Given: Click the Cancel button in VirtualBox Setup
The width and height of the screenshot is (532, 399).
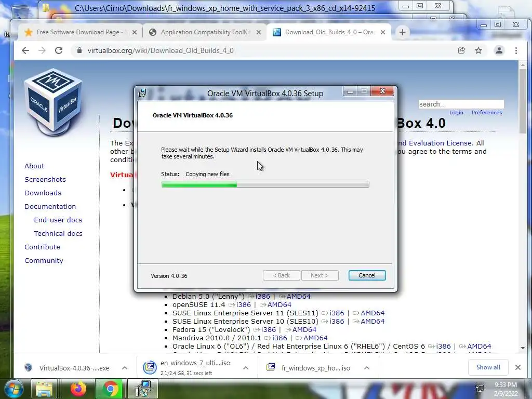Looking at the screenshot, I should pos(367,275).
